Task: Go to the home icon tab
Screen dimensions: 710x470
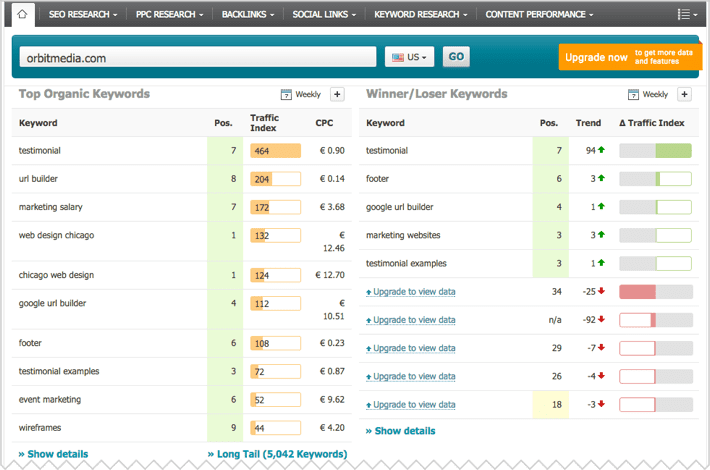Action: pyautogui.click(x=22, y=14)
